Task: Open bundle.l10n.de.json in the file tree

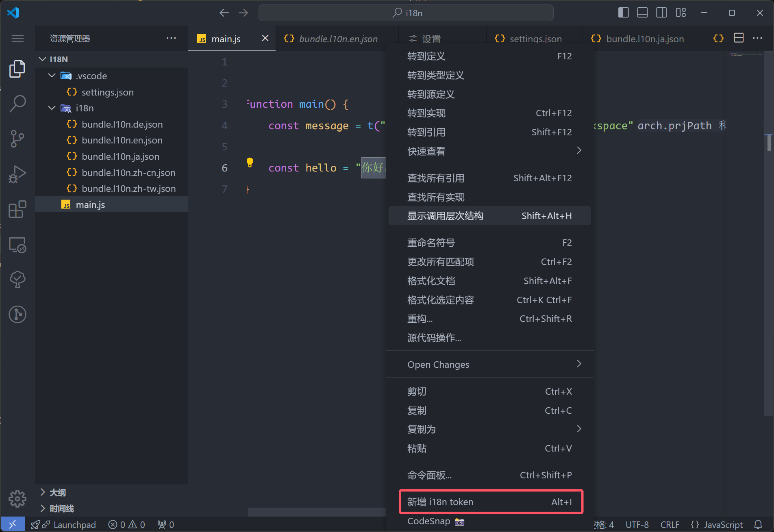Action: [122, 124]
